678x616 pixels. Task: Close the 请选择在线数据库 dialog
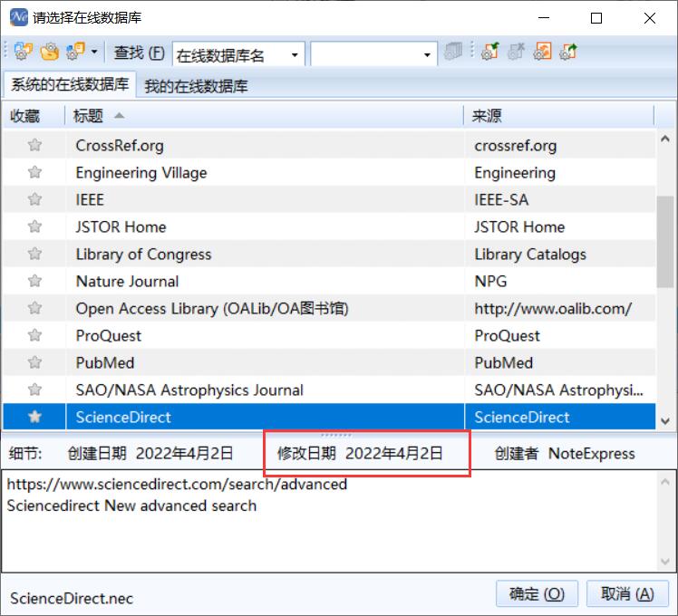pyautogui.click(x=650, y=18)
